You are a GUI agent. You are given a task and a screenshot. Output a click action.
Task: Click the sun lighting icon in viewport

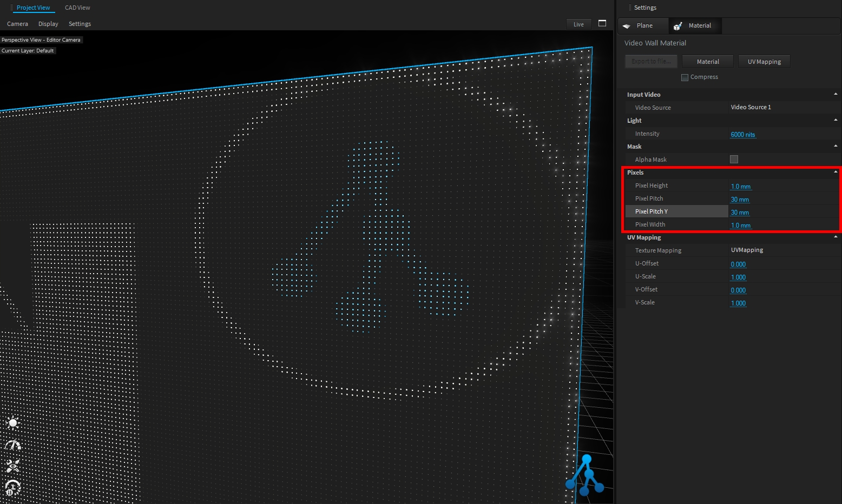(x=13, y=423)
